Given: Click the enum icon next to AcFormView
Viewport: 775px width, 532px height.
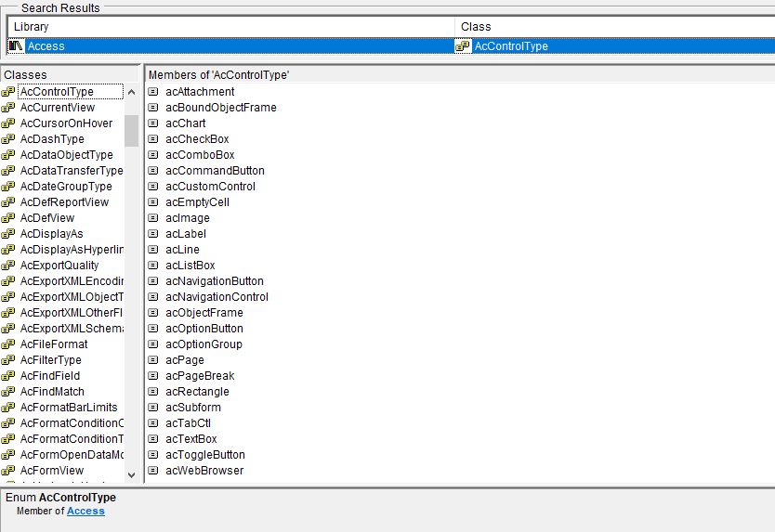Looking at the screenshot, I should (8, 471).
